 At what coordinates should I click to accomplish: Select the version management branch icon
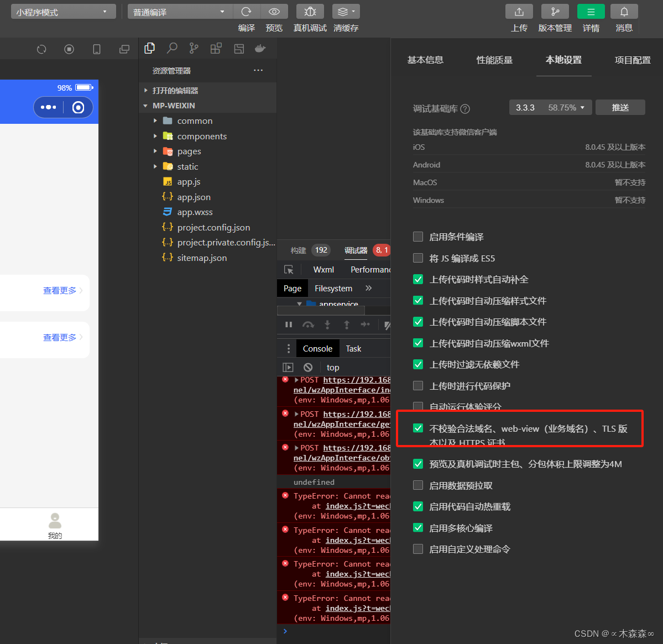(555, 11)
